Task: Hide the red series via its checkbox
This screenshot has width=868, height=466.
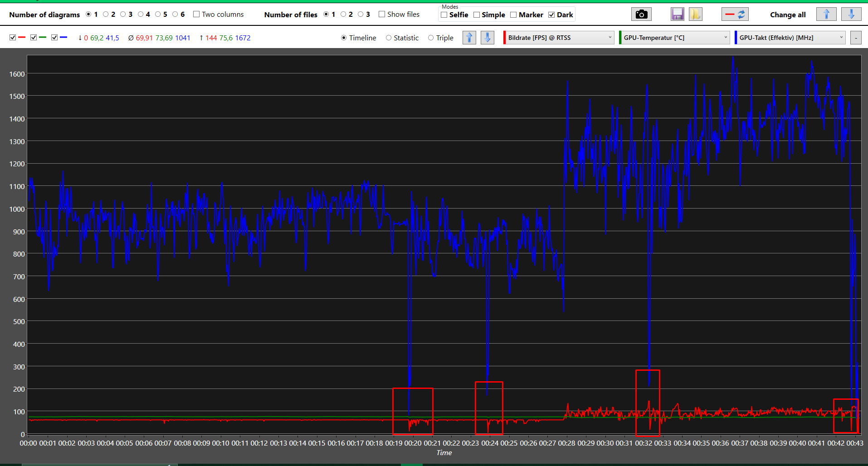Action: (x=13, y=38)
